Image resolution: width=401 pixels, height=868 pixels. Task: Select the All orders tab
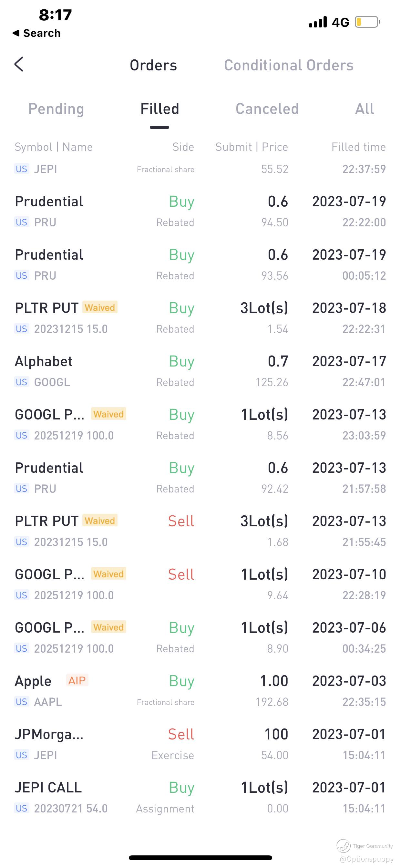pyautogui.click(x=364, y=109)
